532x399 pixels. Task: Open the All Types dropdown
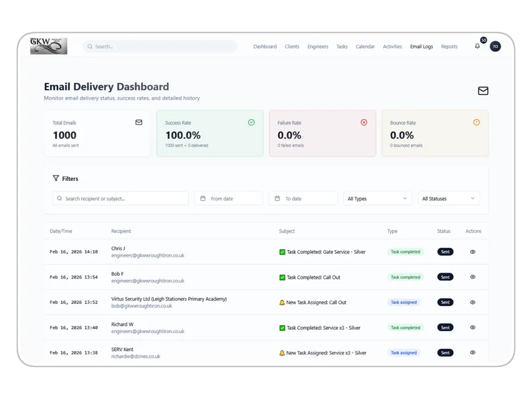click(x=377, y=198)
